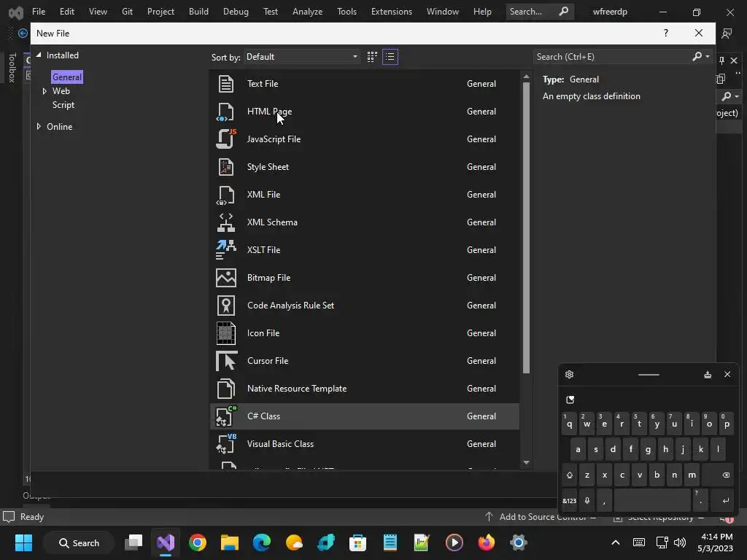Image resolution: width=747 pixels, height=560 pixels.
Task: Open the Git menu
Action: coord(127,12)
